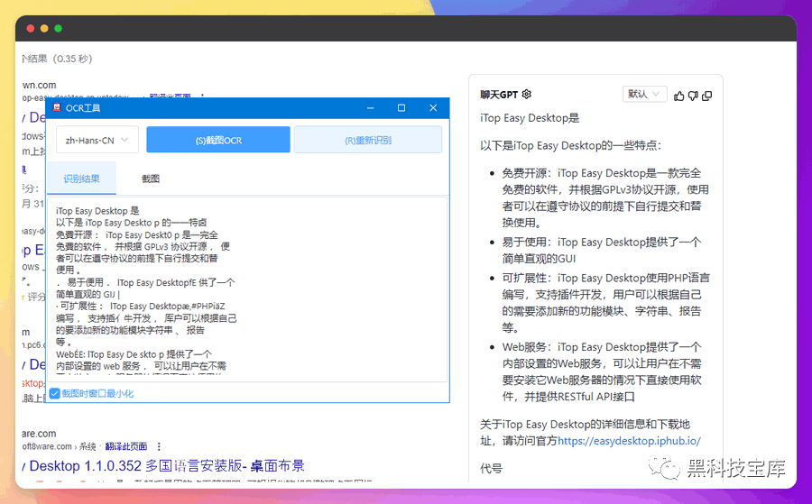Open the zh-Hans-CN language dropdown

point(97,140)
